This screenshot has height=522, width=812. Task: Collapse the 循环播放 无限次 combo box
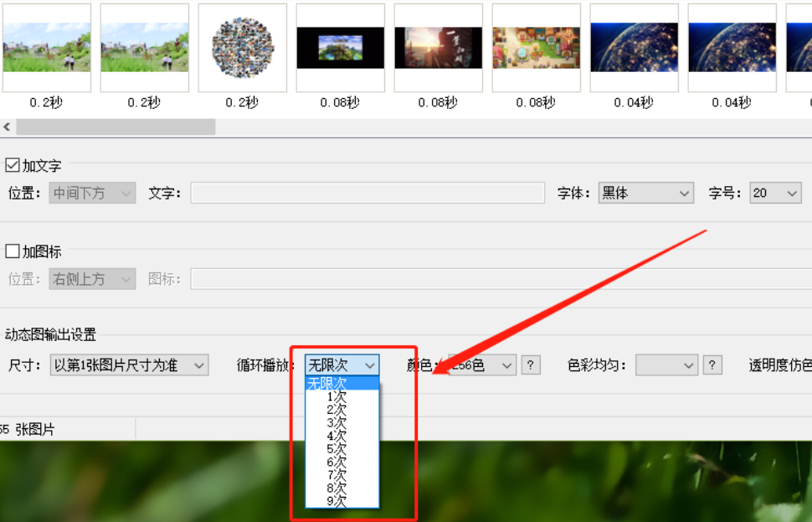click(342, 365)
